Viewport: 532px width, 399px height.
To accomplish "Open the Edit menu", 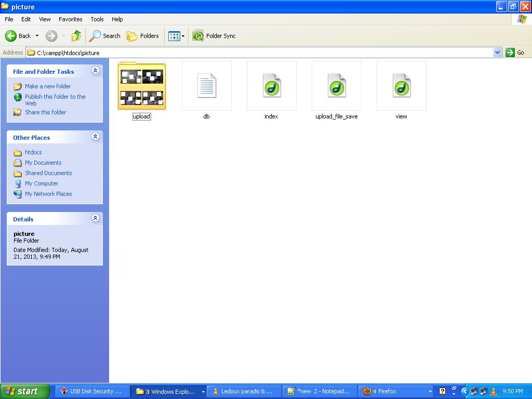I will pos(26,19).
